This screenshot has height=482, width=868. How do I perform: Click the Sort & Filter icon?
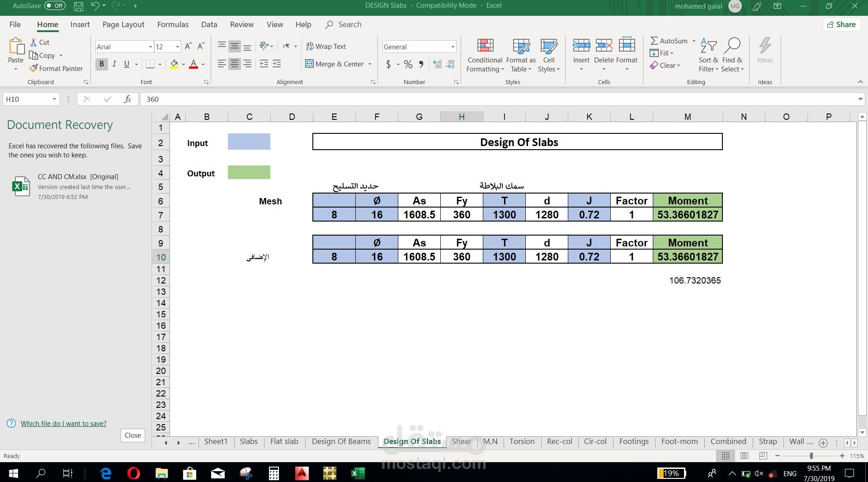pyautogui.click(x=708, y=45)
